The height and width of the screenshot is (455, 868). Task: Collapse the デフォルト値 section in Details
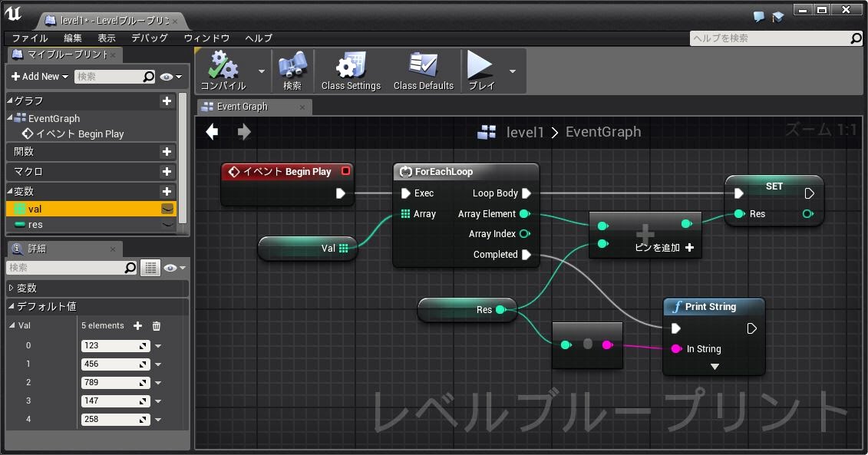coord(11,306)
